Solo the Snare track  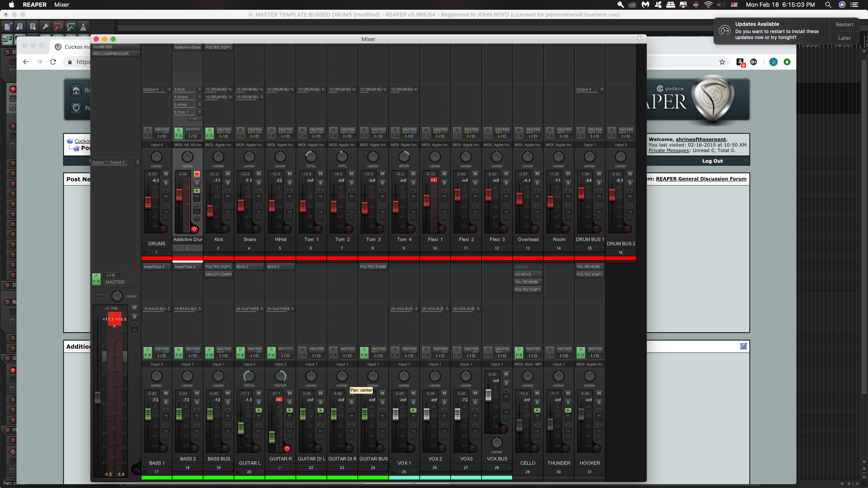[259, 183]
